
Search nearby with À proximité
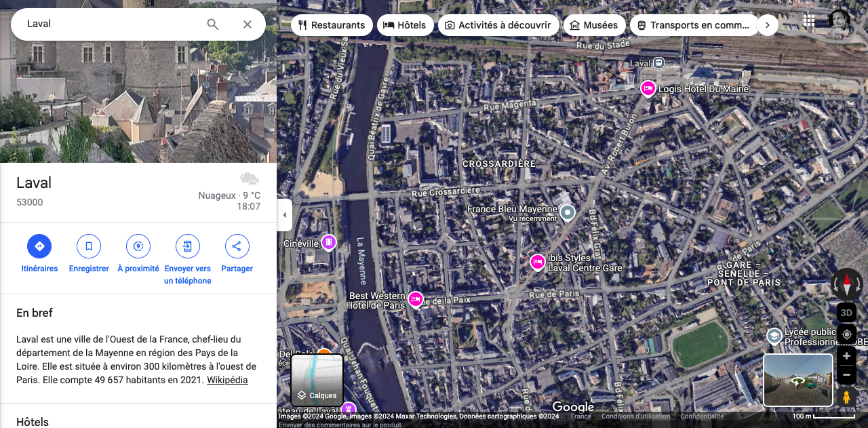click(138, 246)
